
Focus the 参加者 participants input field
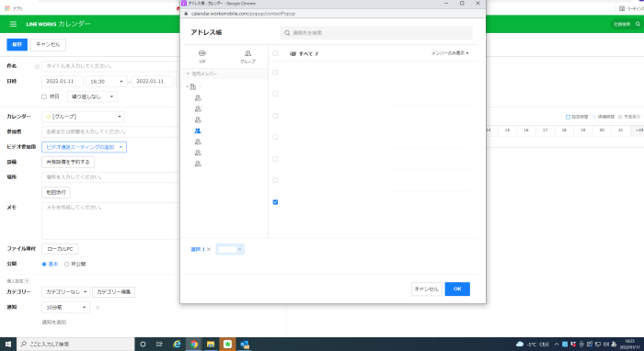click(x=110, y=132)
